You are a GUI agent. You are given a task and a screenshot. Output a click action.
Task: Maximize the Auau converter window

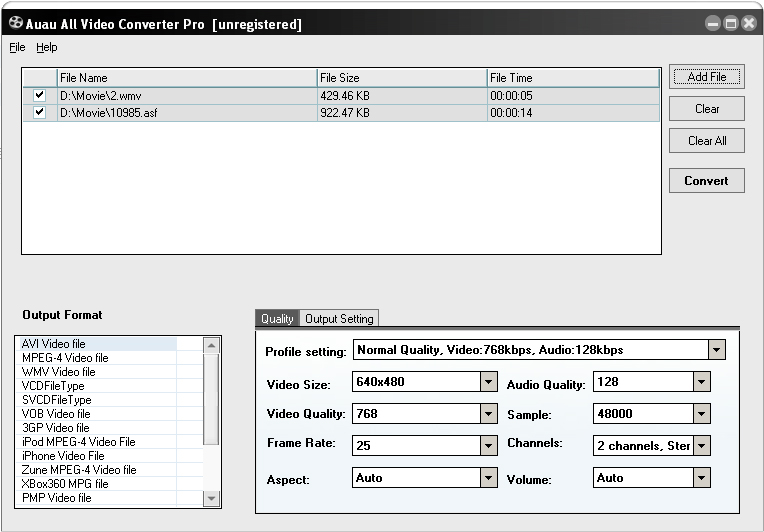[x=731, y=23]
